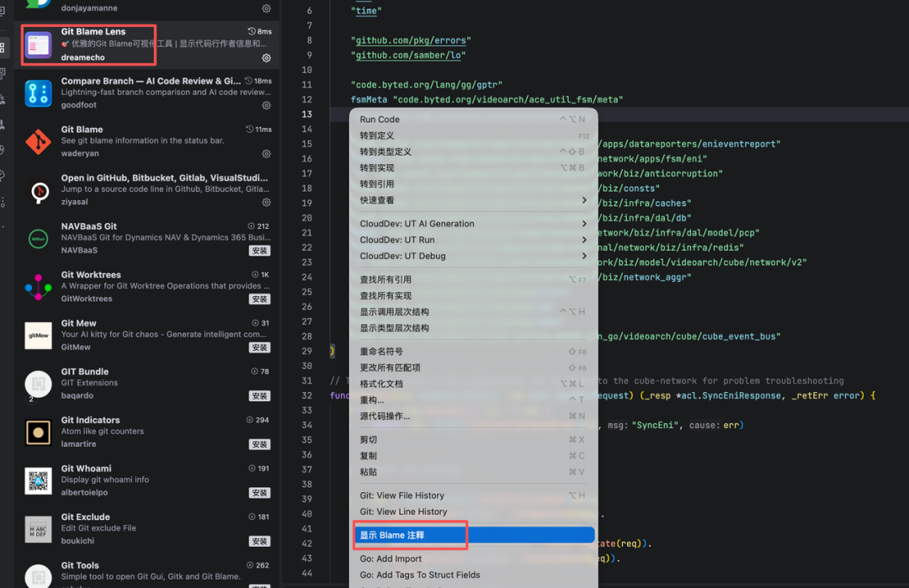Viewport: 909px width, 588px height.
Task: Click Compare Branch extension icon
Action: click(38, 93)
